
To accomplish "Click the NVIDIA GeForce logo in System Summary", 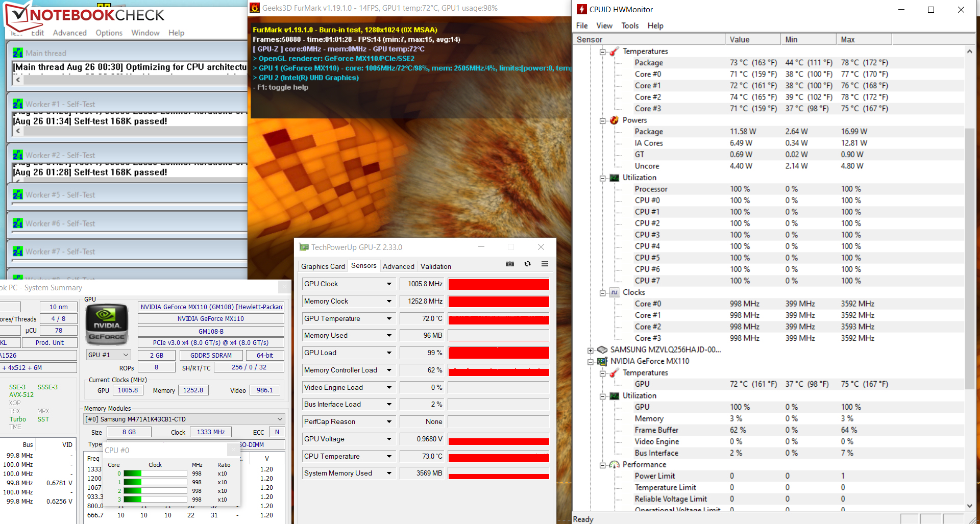I will [x=107, y=325].
